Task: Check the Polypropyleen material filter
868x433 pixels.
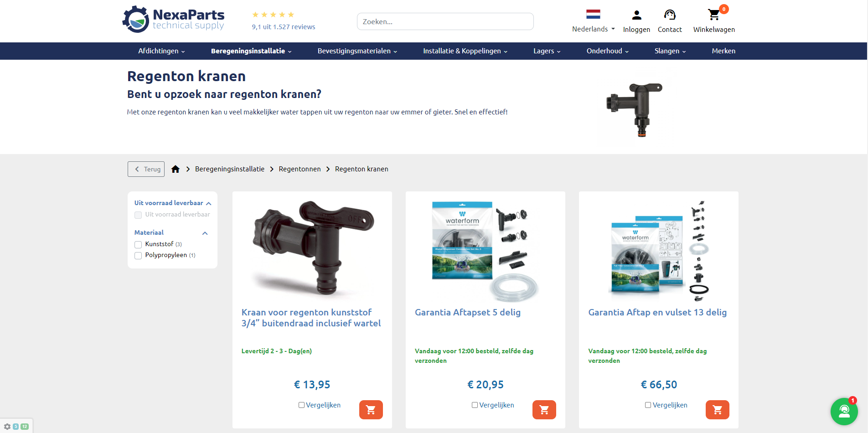Action: pyautogui.click(x=138, y=256)
